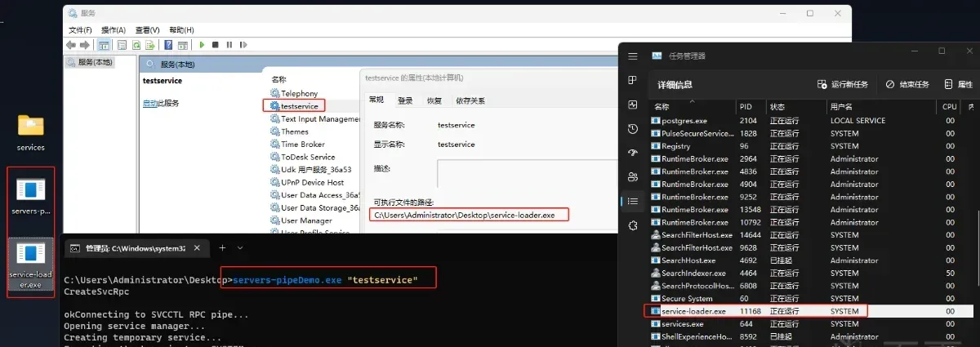This screenshot has width=980, height=347.
Task: Click 运行新任务 button in Task Manager
Action: click(844, 84)
